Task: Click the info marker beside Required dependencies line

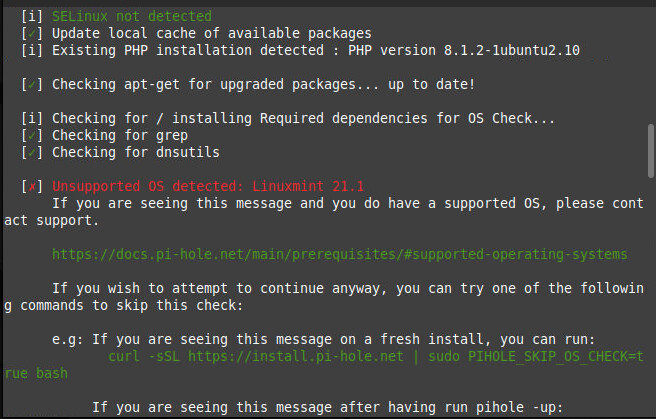Action: [32, 118]
